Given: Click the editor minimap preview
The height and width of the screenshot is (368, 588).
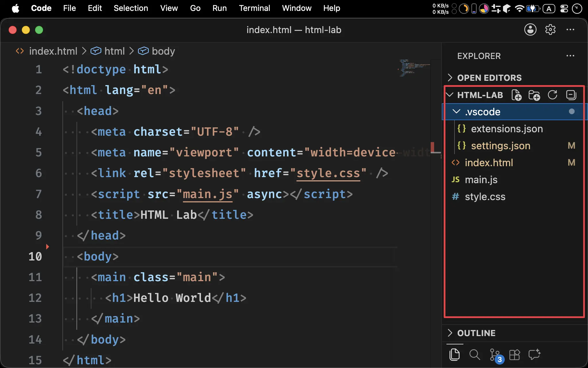Looking at the screenshot, I should click(x=414, y=68).
